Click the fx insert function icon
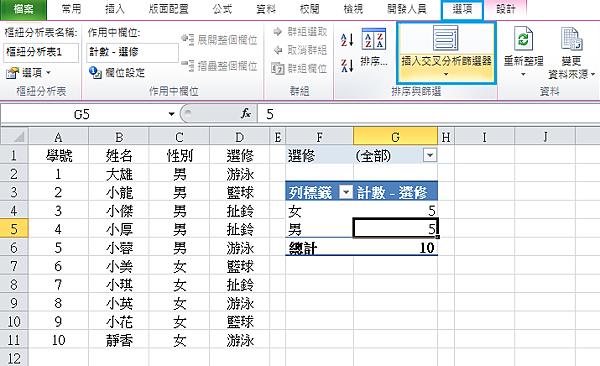This screenshot has height=366, width=600. pyautogui.click(x=246, y=114)
